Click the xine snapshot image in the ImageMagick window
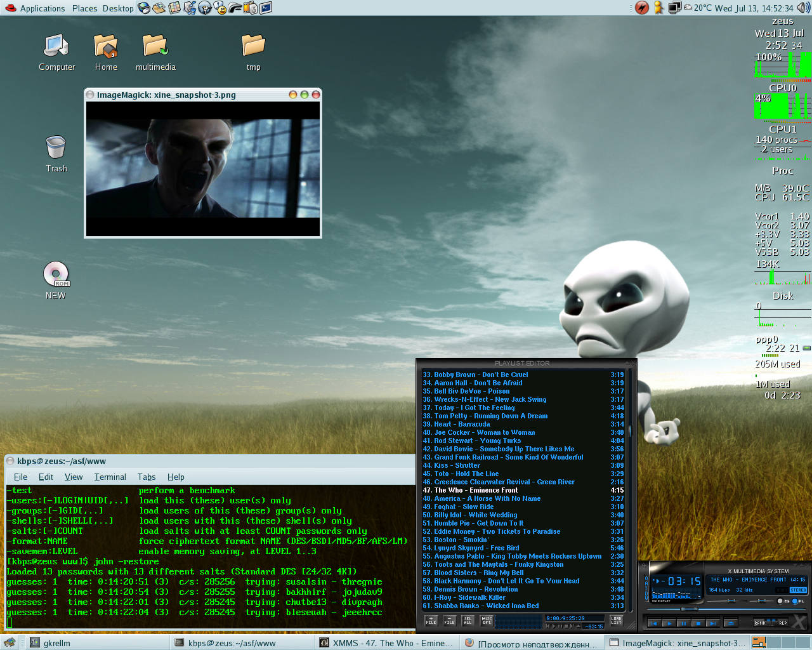 point(203,169)
